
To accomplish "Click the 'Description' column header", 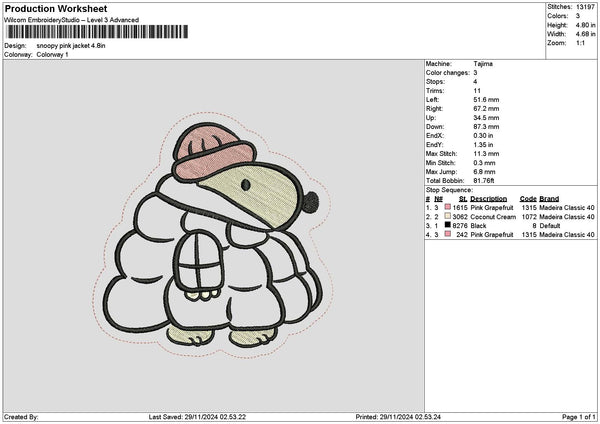I will pos(489,199).
